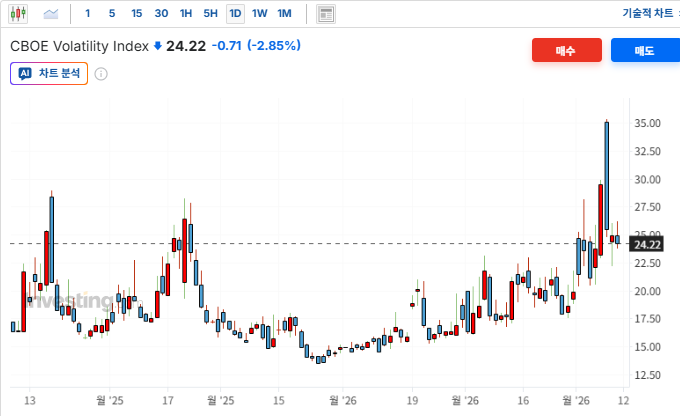Image resolution: width=680 pixels, height=416 pixels.
Task: Click the blue down arrow next to price
Action: pyautogui.click(x=158, y=46)
